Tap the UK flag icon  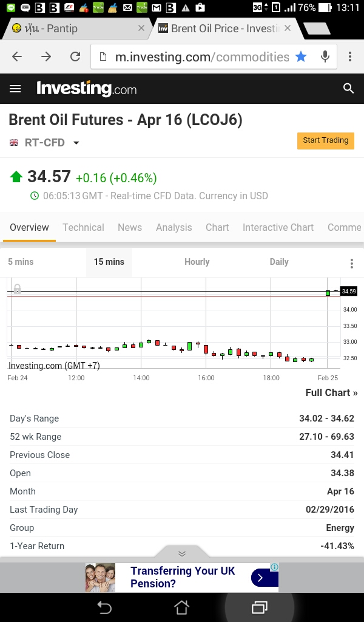tap(15, 143)
